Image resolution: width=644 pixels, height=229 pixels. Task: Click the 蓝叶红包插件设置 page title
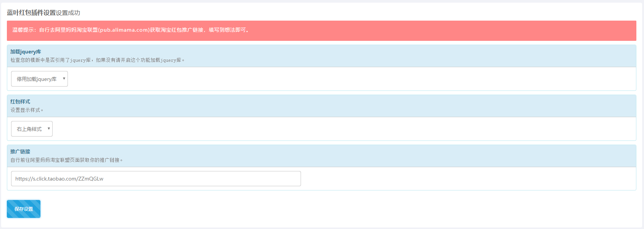(31, 13)
